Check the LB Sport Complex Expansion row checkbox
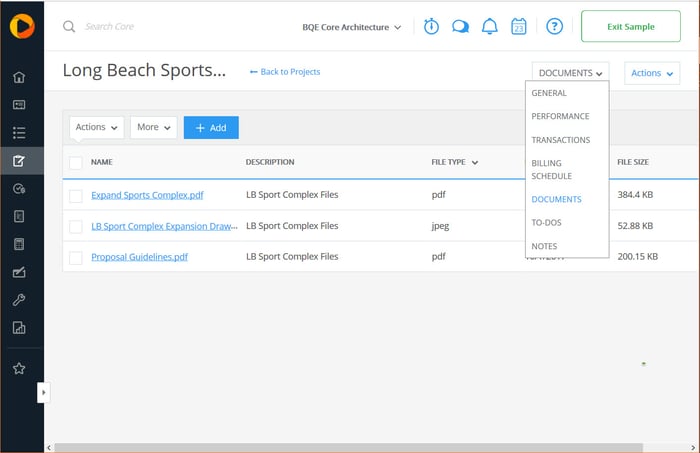The width and height of the screenshot is (700, 453). pyautogui.click(x=76, y=227)
